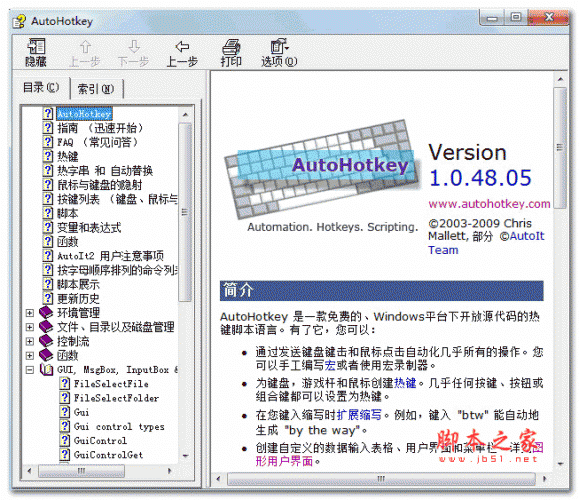579x500 pixels.
Task: Open the 热字串 和 自动替换 topic
Action: tap(105, 170)
